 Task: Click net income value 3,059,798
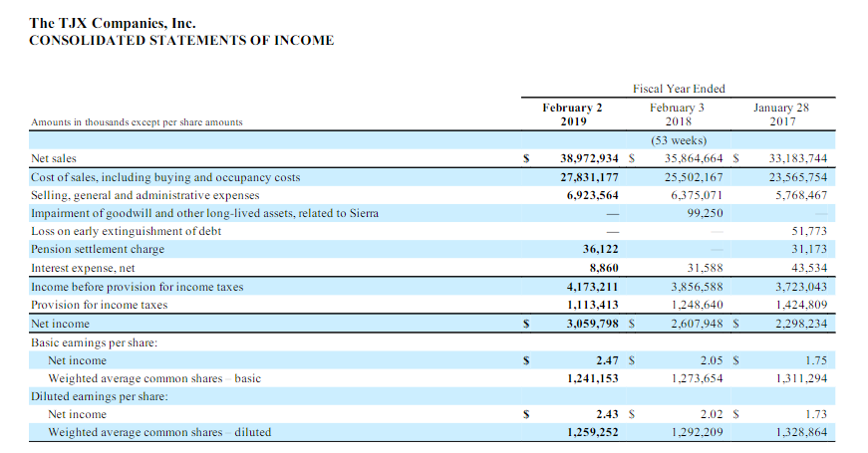click(592, 324)
